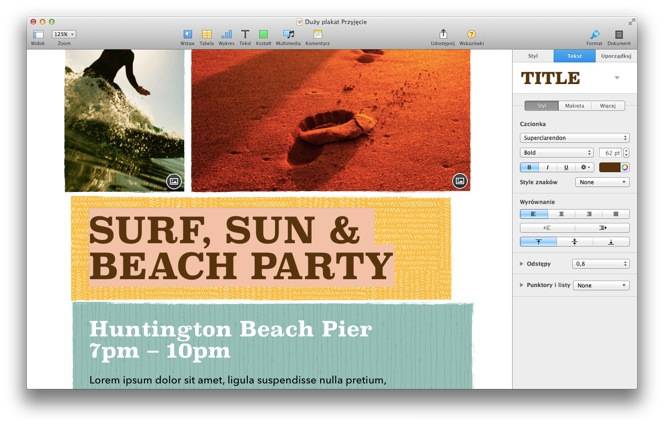Click the font size stepper arrows

click(x=626, y=152)
